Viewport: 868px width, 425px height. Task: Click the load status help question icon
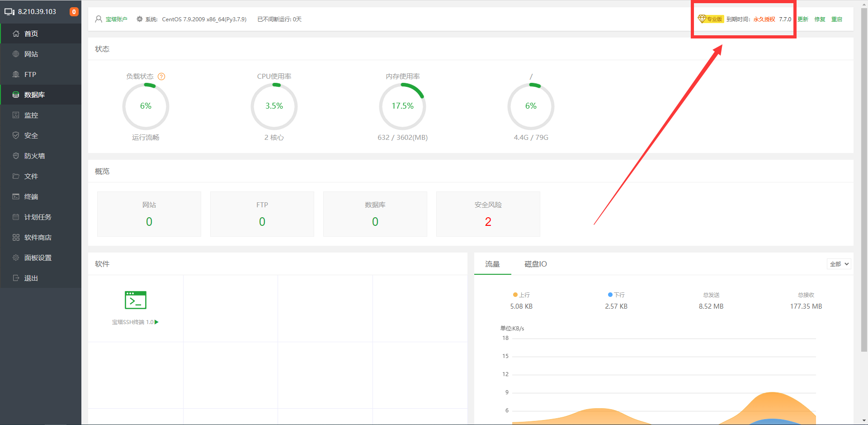[x=161, y=76]
